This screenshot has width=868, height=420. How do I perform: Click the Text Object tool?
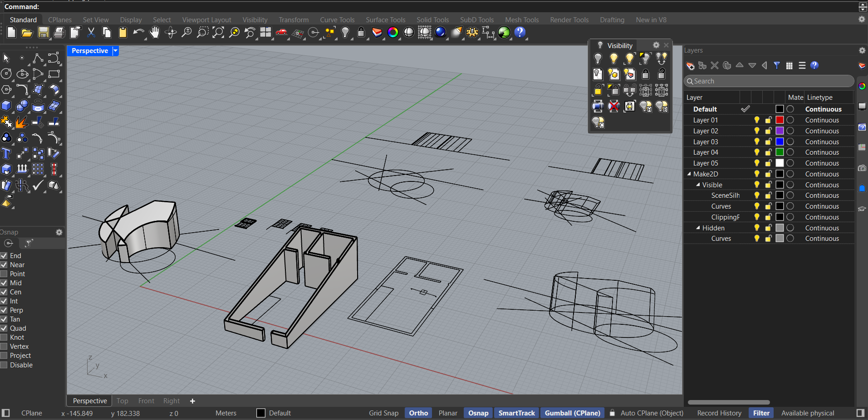pos(6,154)
